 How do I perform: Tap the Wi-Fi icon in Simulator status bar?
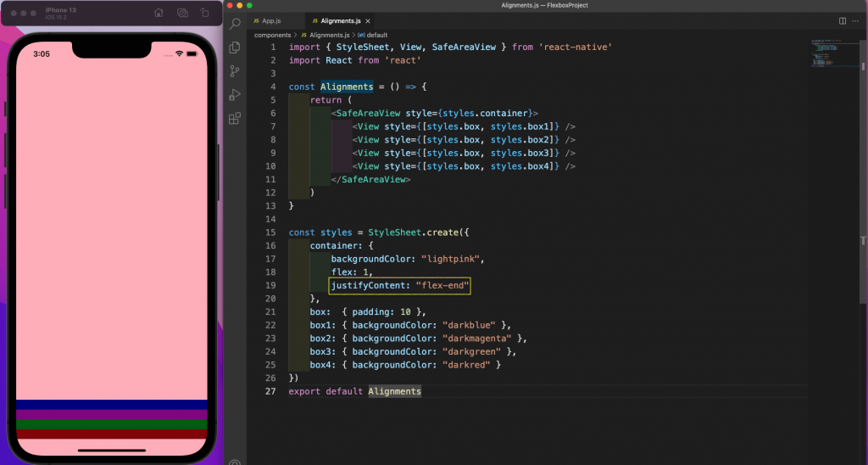point(179,53)
